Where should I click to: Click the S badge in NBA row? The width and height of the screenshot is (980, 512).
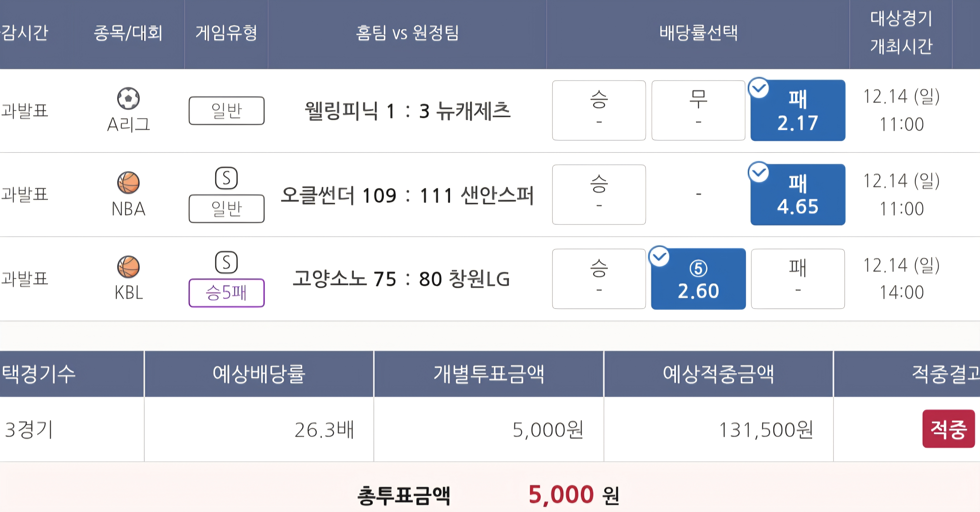(226, 178)
